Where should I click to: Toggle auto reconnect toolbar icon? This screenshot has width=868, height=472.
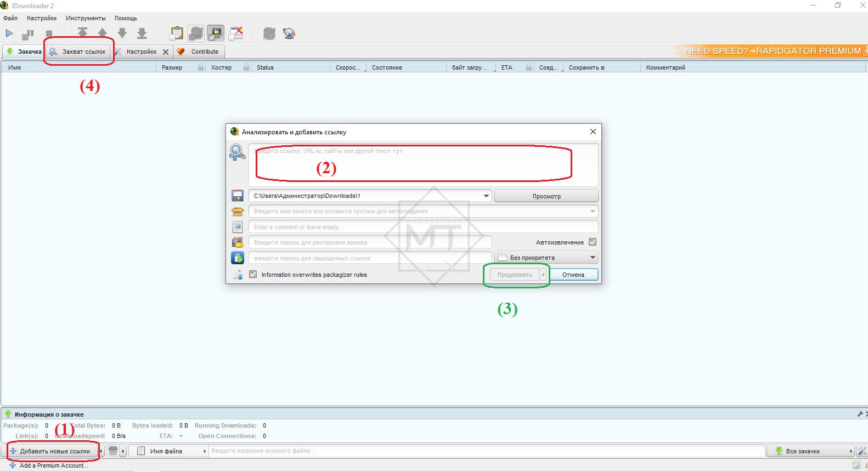(x=196, y=33)
